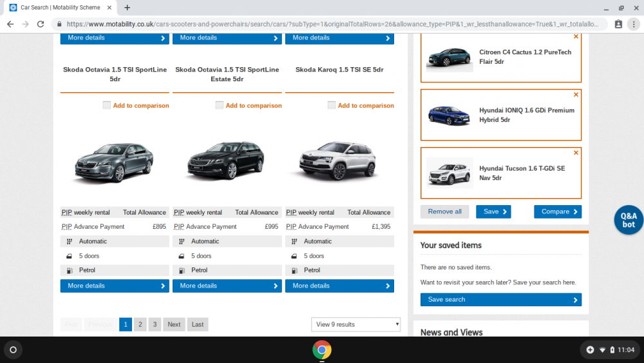Open the Chrome three-dot menu

click(634, 25)
